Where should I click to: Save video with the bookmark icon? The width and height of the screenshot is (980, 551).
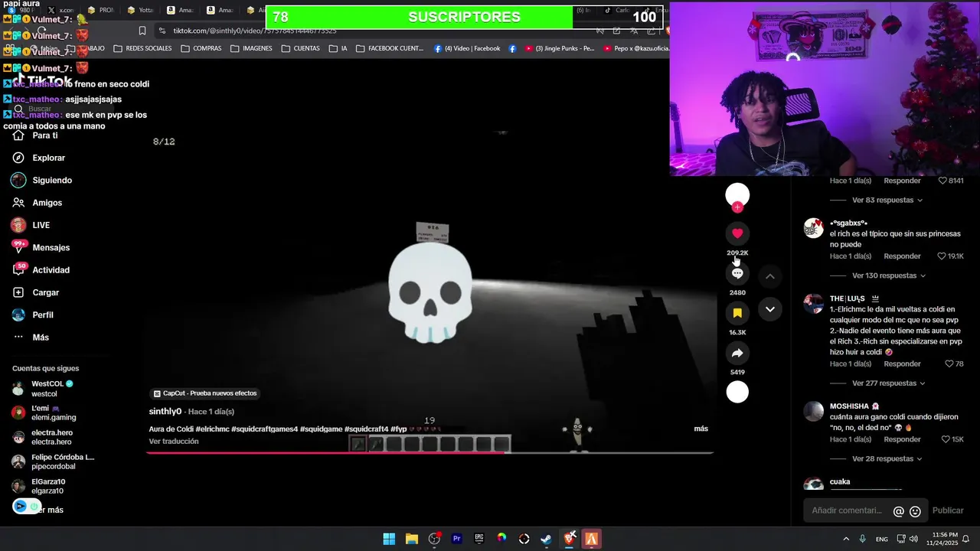pyautogui.click(x=737, y=313)
